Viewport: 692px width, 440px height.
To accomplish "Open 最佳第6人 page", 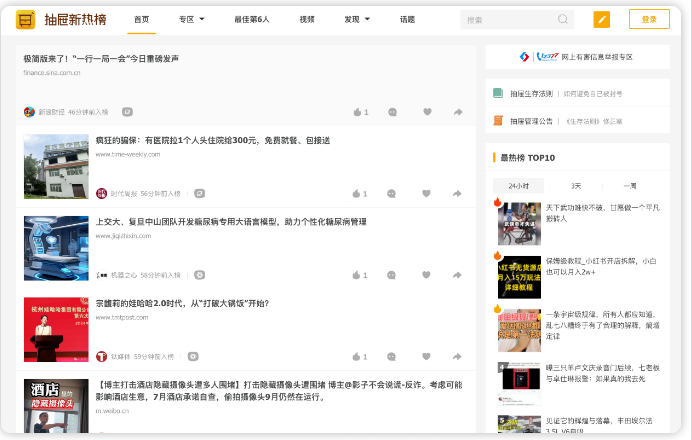I will click(252, 19).
